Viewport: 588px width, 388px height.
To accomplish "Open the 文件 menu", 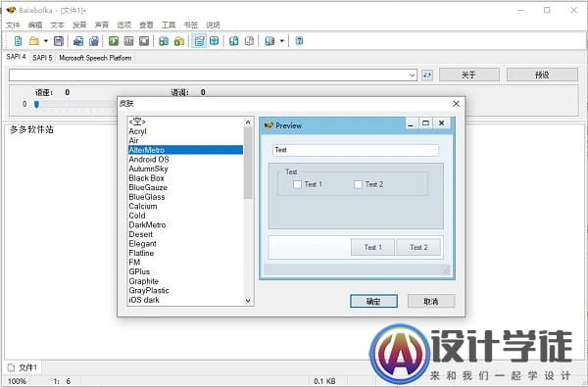I will 13,24.
